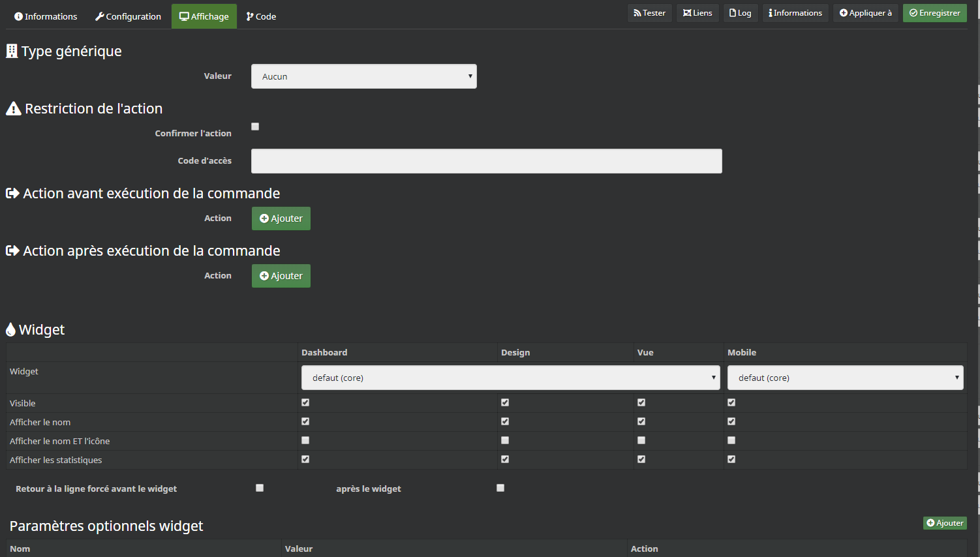Screen dimensions: 980x557
Task: Click the Paramètres optionnels widget heading
Action: point(106,526)
